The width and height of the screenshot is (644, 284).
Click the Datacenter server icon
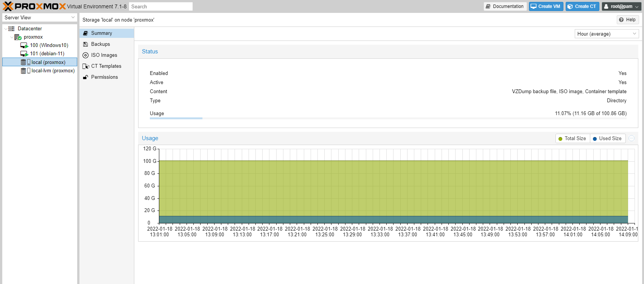point(11,29)
